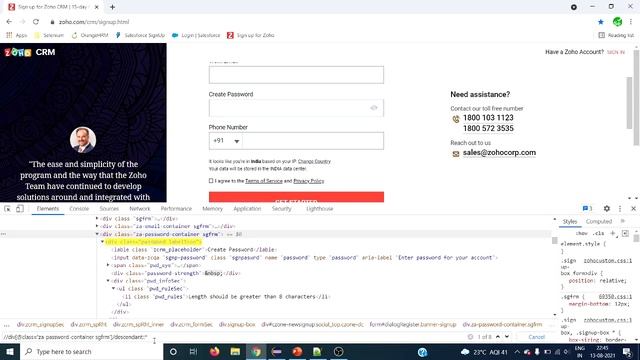640x360 pixels.
Task: Open the Privacy Policy link
Action: click(309, 181)
